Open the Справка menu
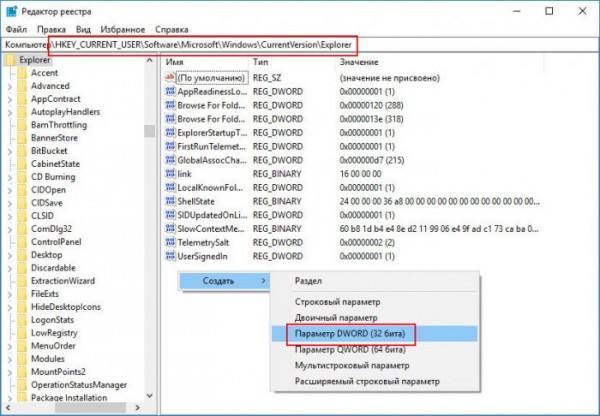The width and height of the screenshot is (600, 416). 172,29
